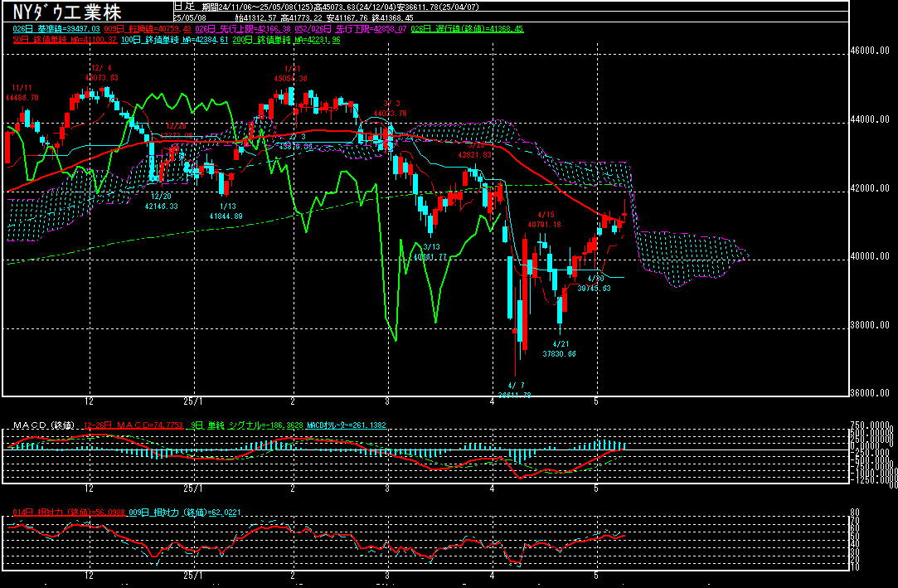Click the opening price 始41312.57

tap(255, 18)
